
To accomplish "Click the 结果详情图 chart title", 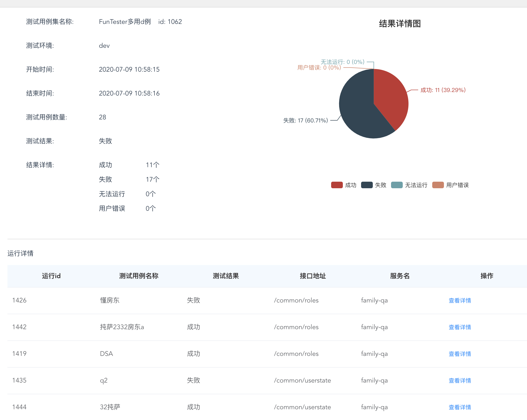I will 400,23.
